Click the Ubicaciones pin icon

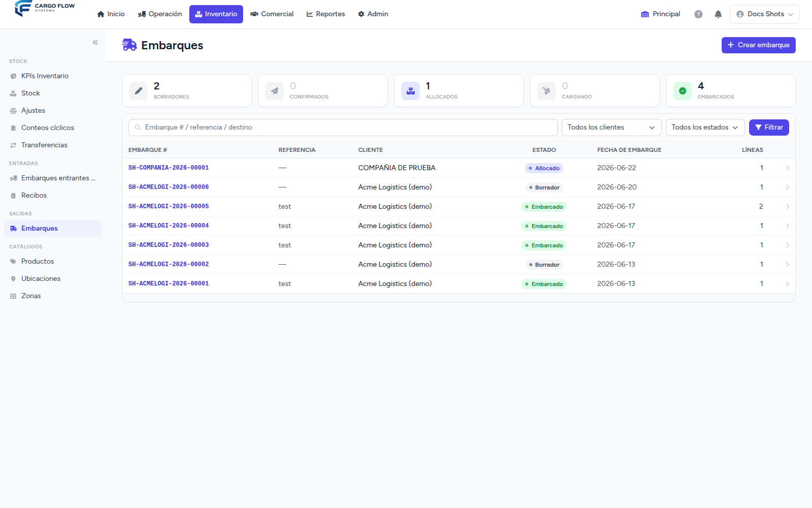pyautogui.click(x=13, y=279)
